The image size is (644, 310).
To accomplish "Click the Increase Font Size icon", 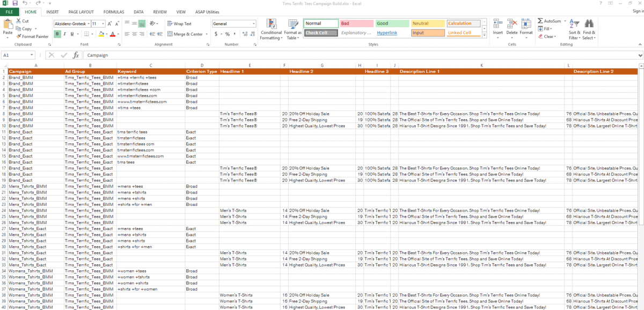I will (x=109, y=24).
